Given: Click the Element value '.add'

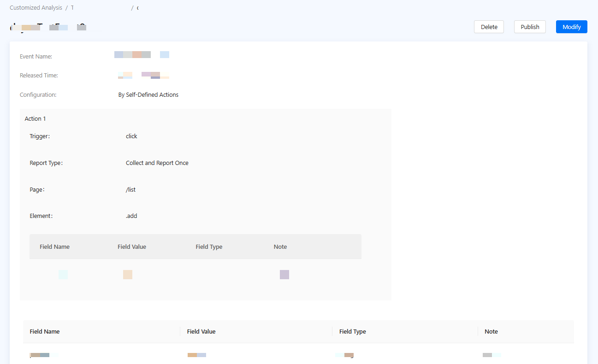Looking at the screenshot, I should pyautogui.click(x=131, y=216).
